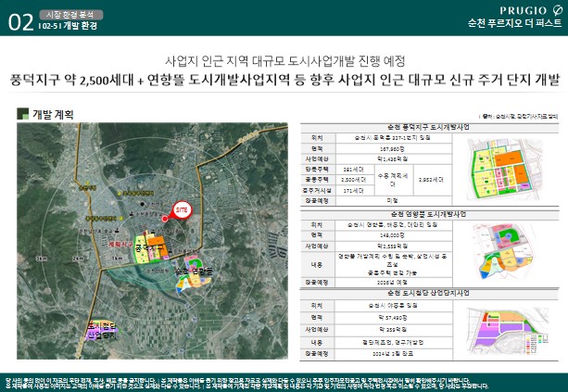
Task: Click the 171세대 cell
Action: click(x=354, y=191)
